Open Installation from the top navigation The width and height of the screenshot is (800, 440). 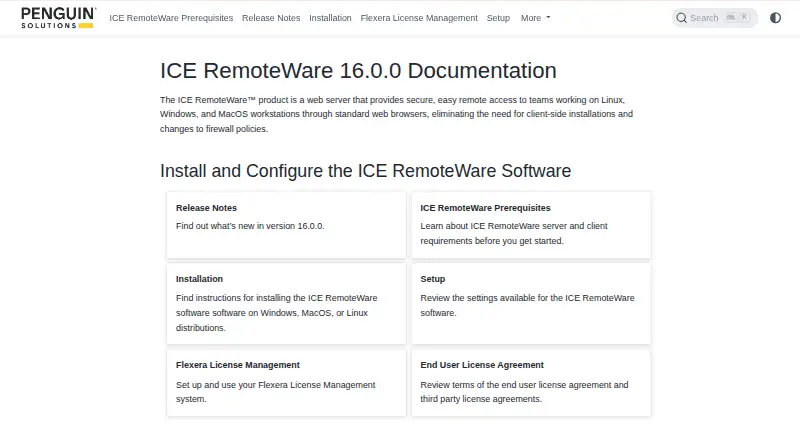click(330, 18)
